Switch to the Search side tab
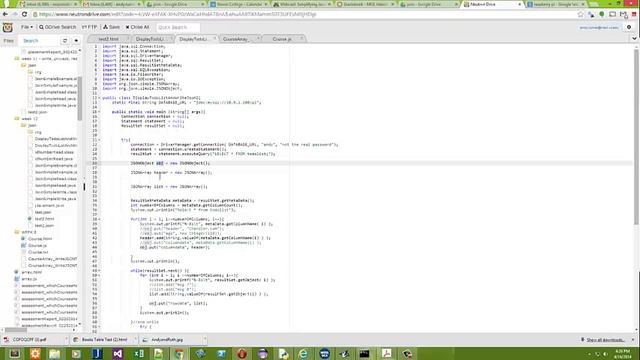Viewport: 640px width, 360px height. (31, 41)
